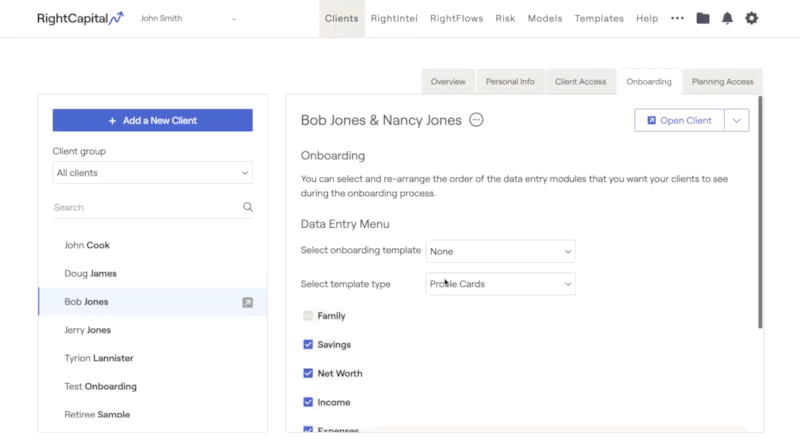
Task: Select client Bob Jones in list
Action: click(153, 302)
